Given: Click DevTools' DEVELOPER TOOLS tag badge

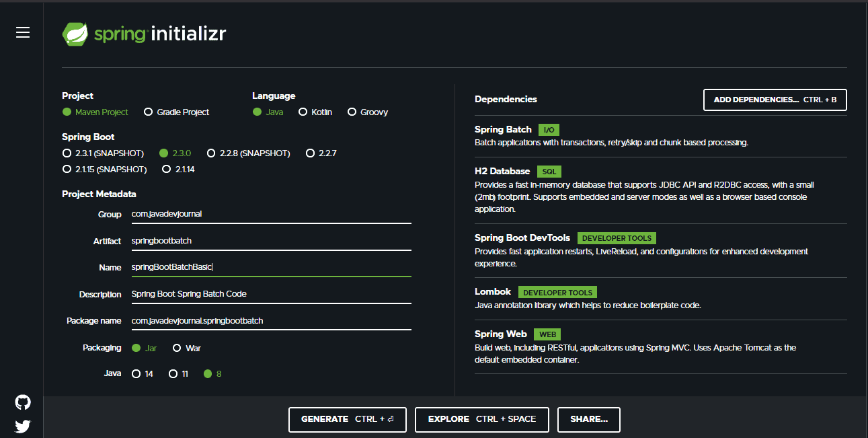Looking at the screenshot, I should (x=617, y=238).
